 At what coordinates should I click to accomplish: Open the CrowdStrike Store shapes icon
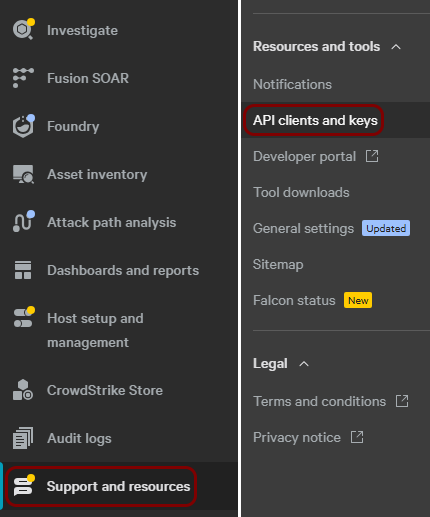pyautogui.click(x=23, y=390)
